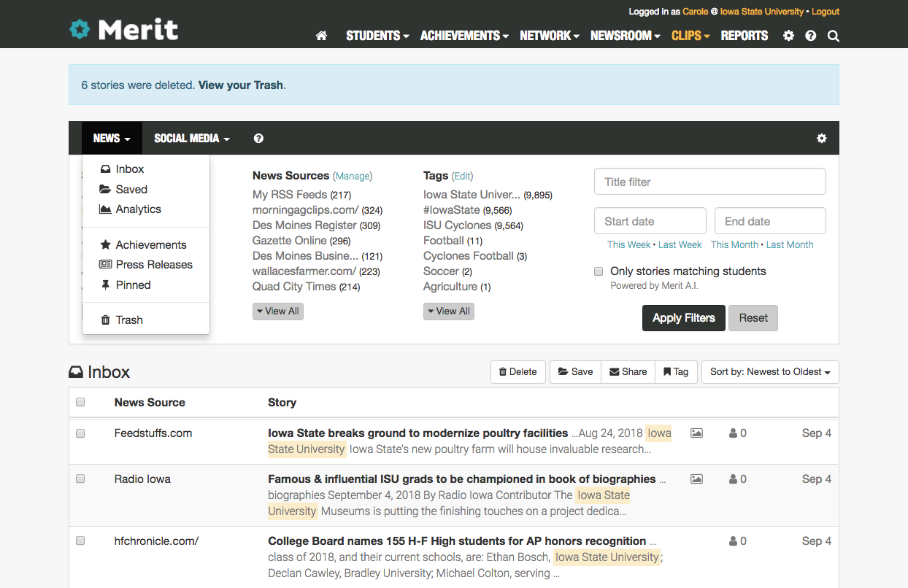Click the Reset filters button
The height and width of the screenshot is (588, 908).
753,318
